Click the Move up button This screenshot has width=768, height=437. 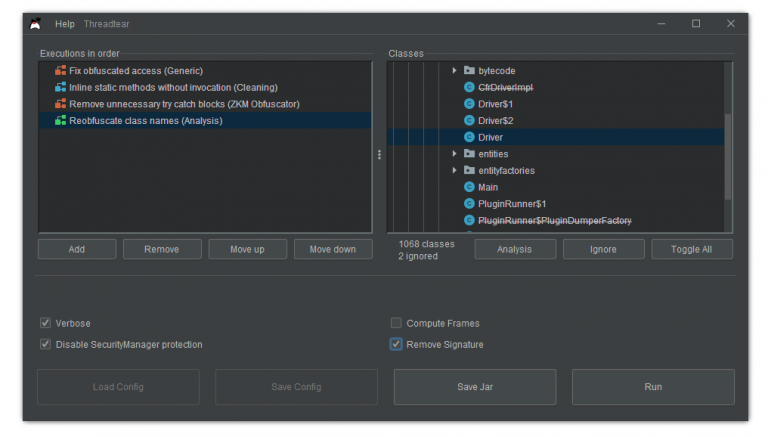tap(247, 249)
